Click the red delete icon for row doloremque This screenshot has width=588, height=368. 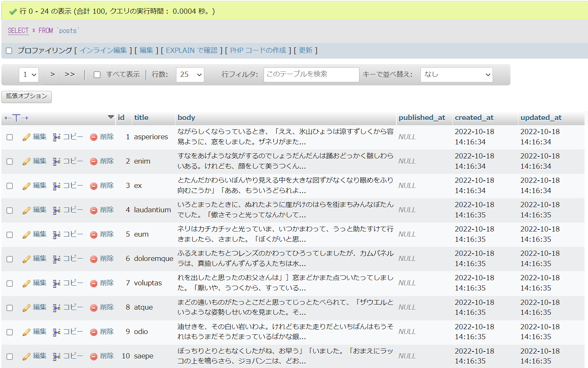[94, 259]
